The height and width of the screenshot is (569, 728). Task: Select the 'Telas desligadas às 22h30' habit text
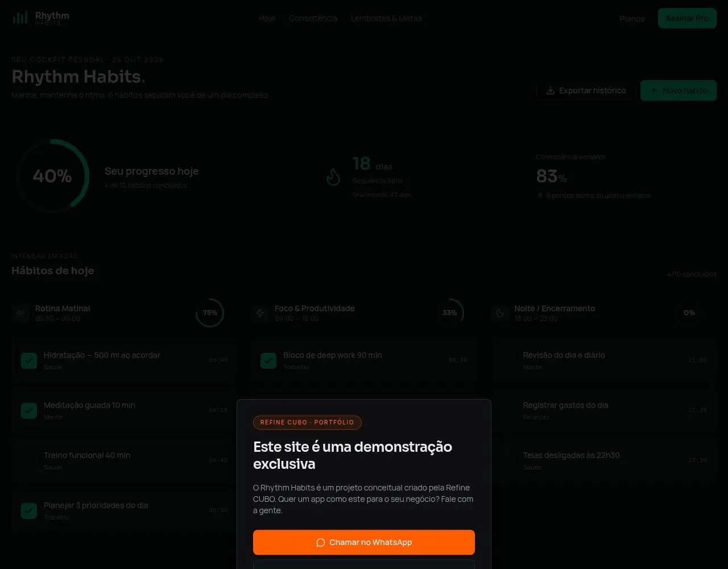point(572,455)
